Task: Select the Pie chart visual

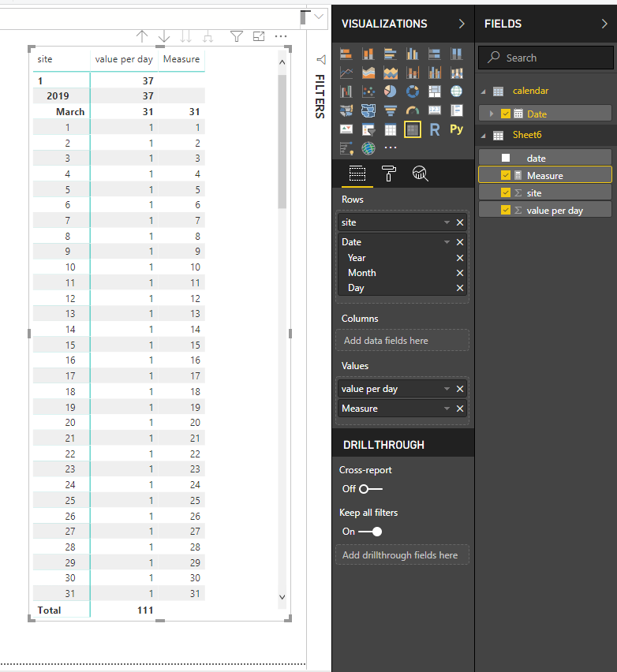Action: [391, 91]
